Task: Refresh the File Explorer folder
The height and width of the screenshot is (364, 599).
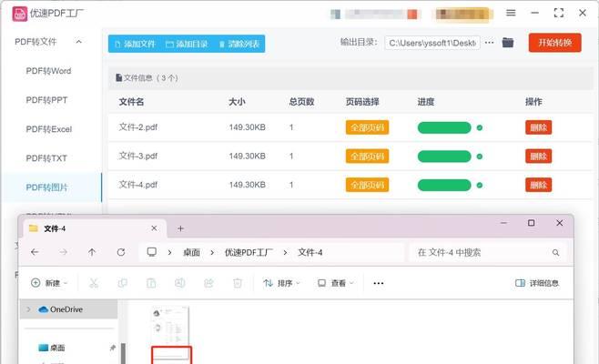Action: click(121, 252)
